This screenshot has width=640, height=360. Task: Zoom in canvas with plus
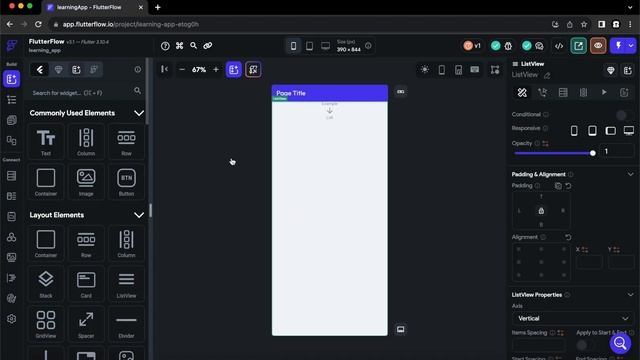tap(216, 70)
